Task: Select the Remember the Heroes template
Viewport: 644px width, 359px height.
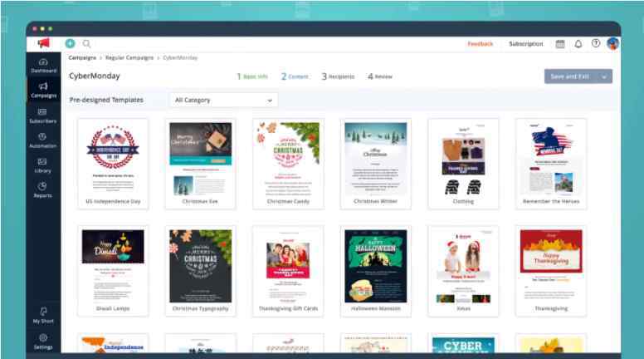Action: click(x=551, y=164)
